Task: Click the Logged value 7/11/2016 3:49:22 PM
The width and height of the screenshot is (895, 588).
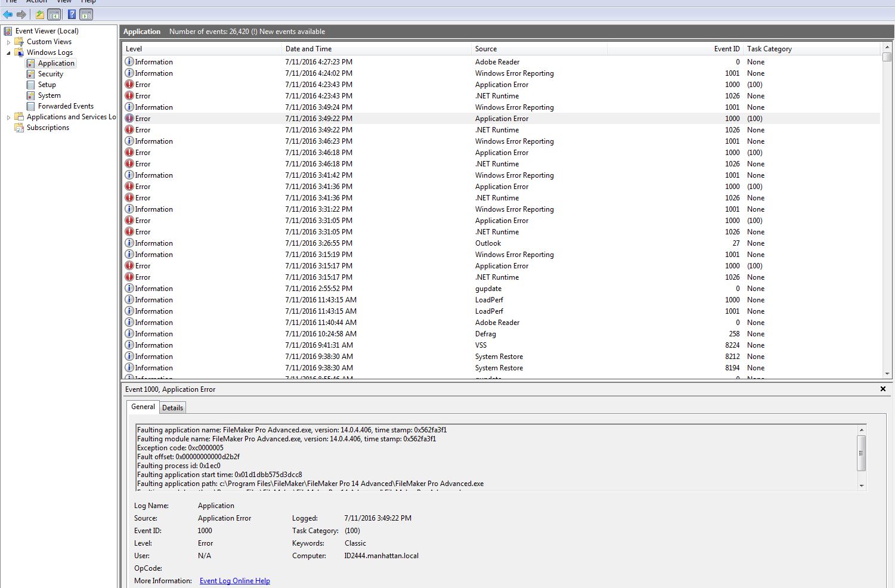Action: (x=378, y=518)
